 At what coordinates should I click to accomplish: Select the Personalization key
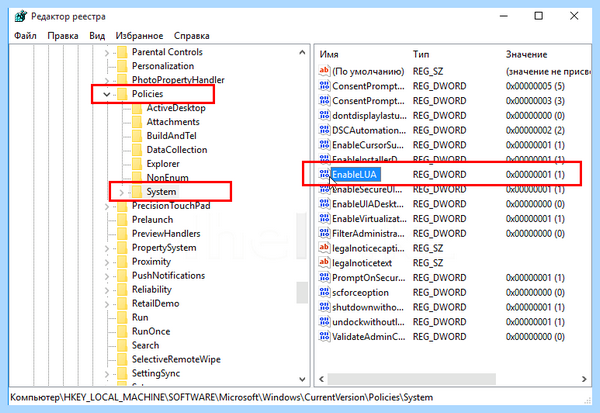163,66
